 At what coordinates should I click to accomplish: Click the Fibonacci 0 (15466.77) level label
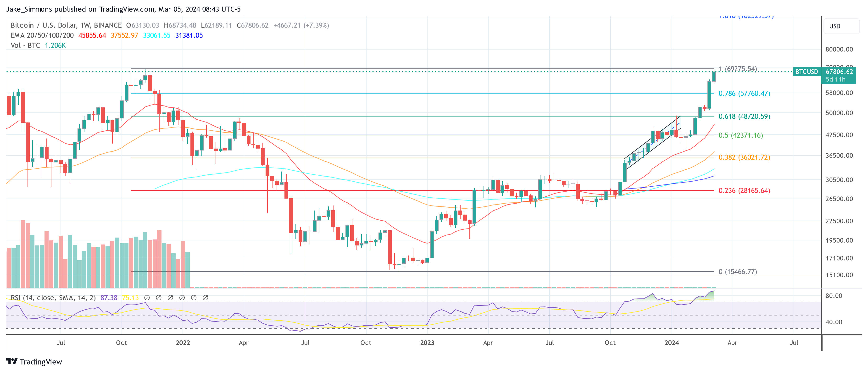(x=738, y=272)
